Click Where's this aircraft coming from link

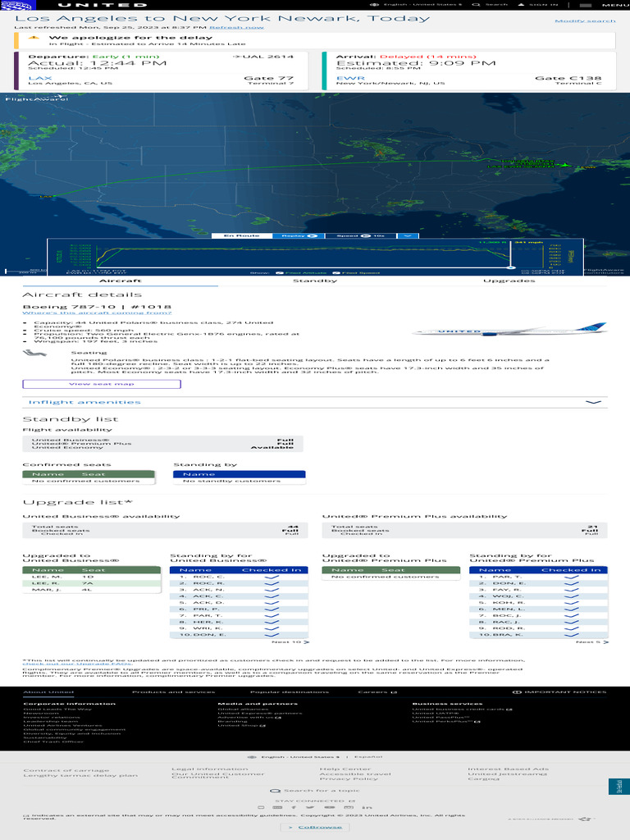point(97,313)
